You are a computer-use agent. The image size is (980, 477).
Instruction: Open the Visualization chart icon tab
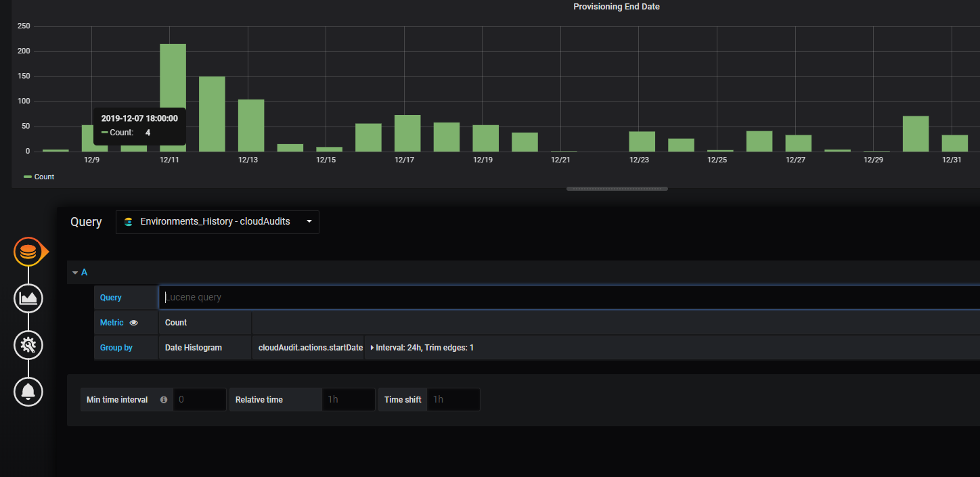tap(28, 298)
